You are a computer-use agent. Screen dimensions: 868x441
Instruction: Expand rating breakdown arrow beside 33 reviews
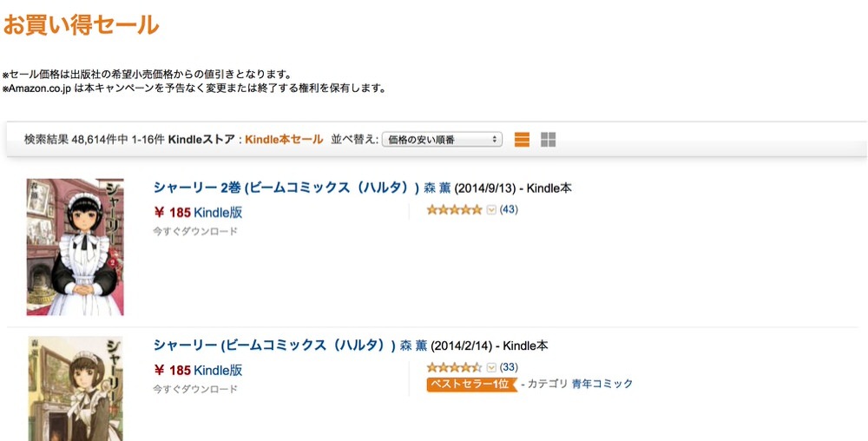491,367
